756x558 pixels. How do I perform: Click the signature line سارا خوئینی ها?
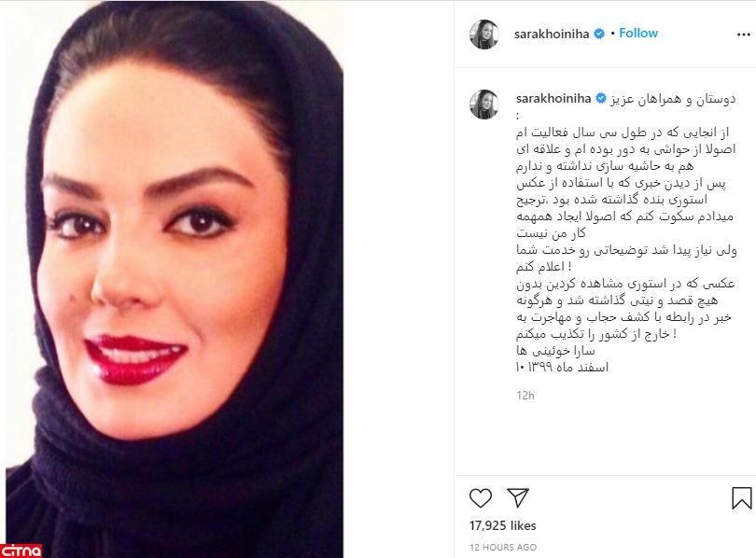pos(555,350)
